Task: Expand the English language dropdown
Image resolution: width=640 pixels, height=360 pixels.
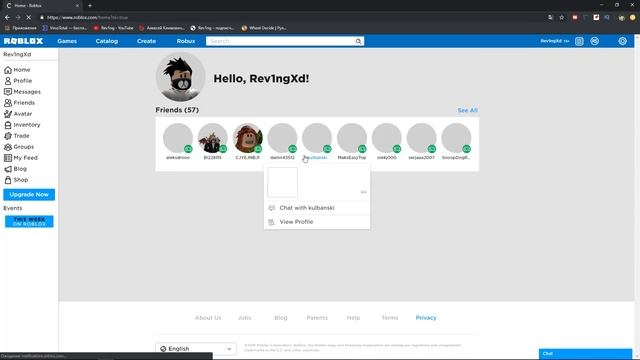Action: (196, 349)
